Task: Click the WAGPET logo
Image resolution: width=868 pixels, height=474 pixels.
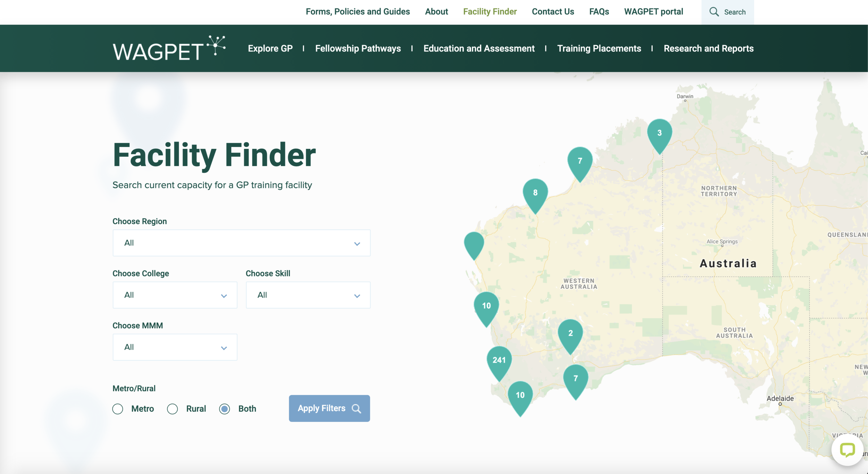Action: point(169,48)
